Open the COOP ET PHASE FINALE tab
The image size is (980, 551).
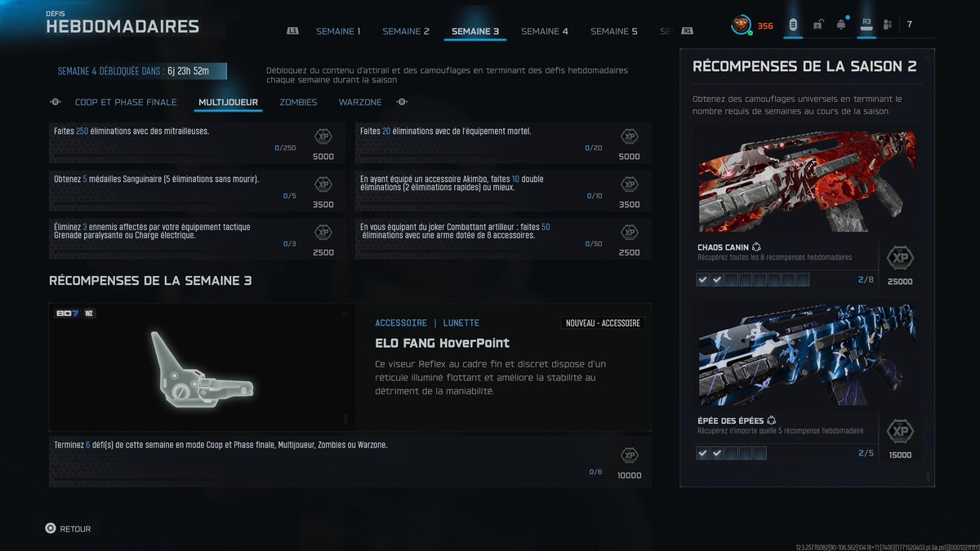coord(126,103)
